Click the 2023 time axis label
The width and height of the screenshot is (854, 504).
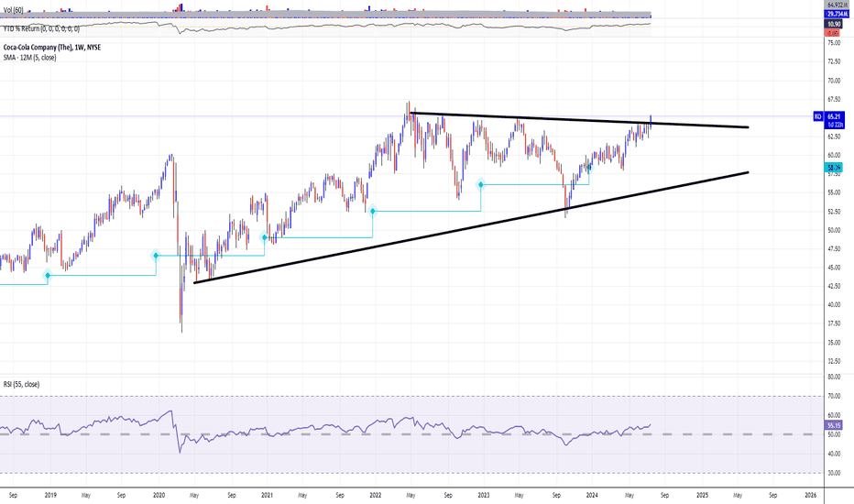pos(484,495)
